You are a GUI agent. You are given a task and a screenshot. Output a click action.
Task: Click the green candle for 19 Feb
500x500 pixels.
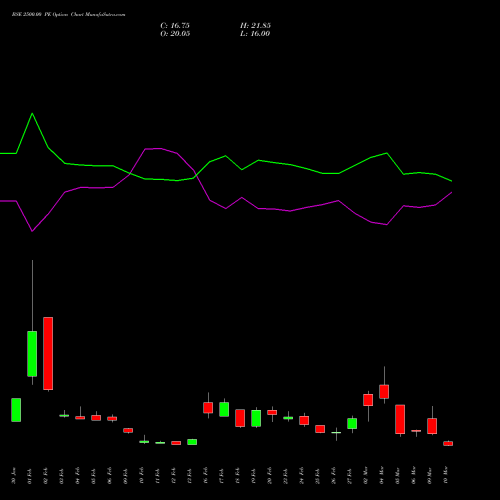tap(256, 418)
